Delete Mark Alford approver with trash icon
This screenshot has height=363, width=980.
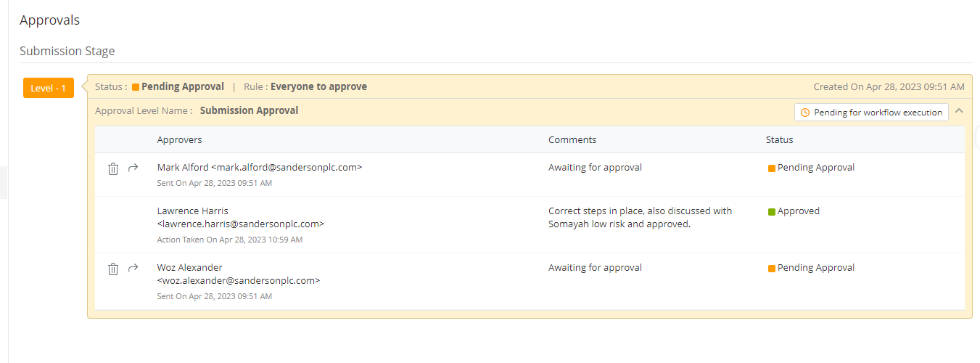(113, 168)
